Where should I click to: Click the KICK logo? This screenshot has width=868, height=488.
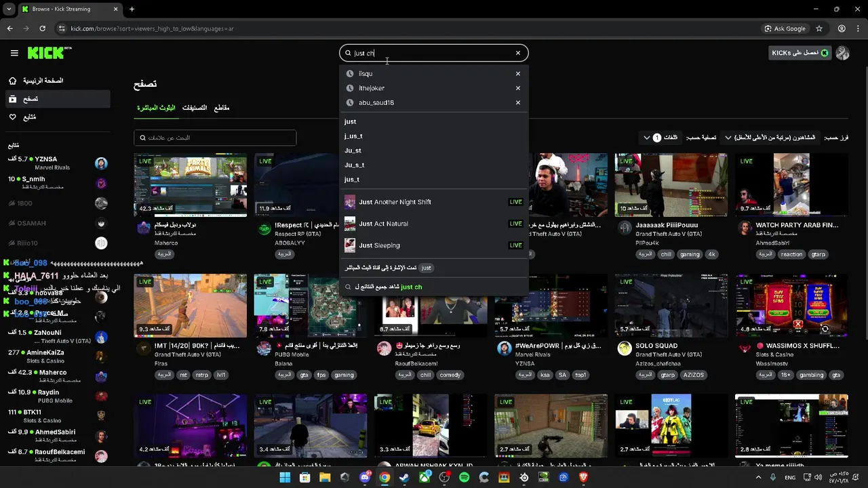(50, 53)
